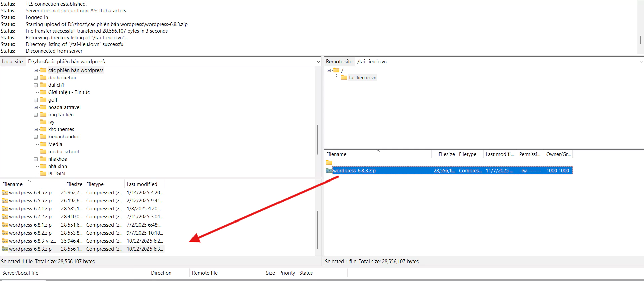644x281 pixels.
Task: Click the zip icon of wordpress-6.4.5.zip
Action: [5, 193]
